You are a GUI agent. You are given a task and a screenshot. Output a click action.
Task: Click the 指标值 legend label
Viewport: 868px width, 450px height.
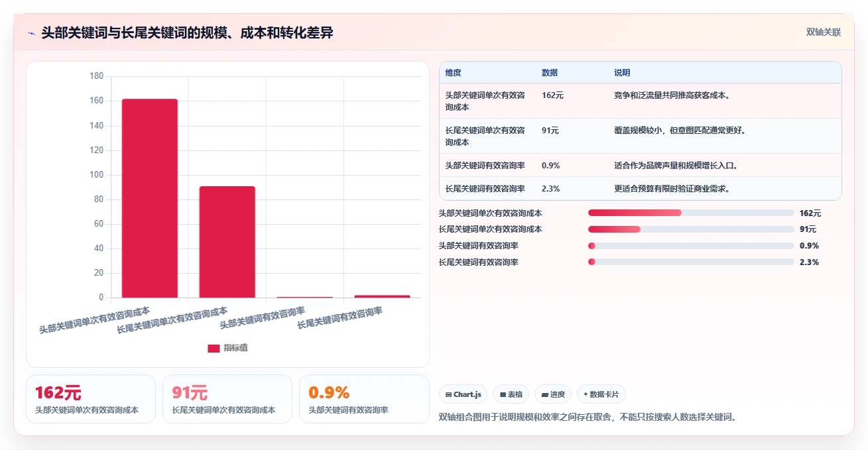235,348
